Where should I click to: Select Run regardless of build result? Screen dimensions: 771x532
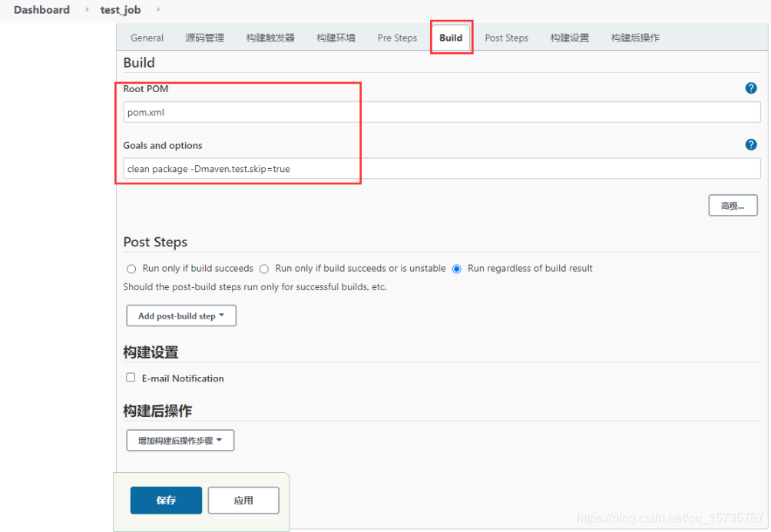(457, 269)
